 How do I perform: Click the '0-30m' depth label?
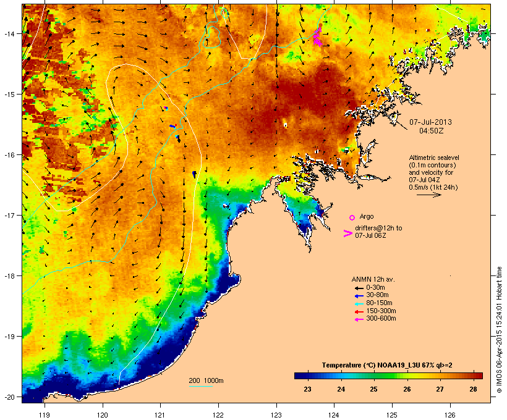375,287
